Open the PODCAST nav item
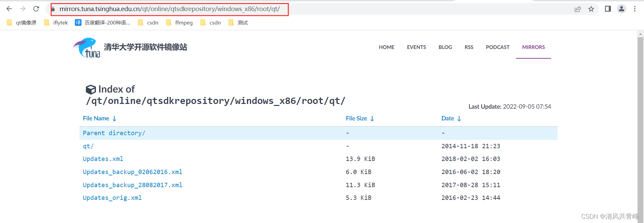Screen dimensions: 644x223 [x=498, y=47]
